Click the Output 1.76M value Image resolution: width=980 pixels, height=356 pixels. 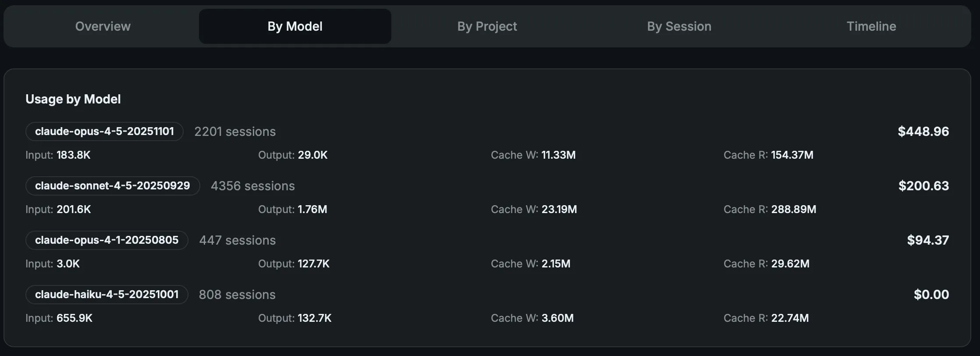[312, 210]
